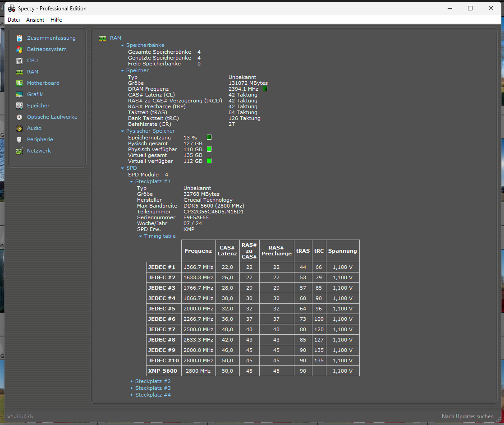
Task: Click the Audio speaker icon
Action: (19, 128)
